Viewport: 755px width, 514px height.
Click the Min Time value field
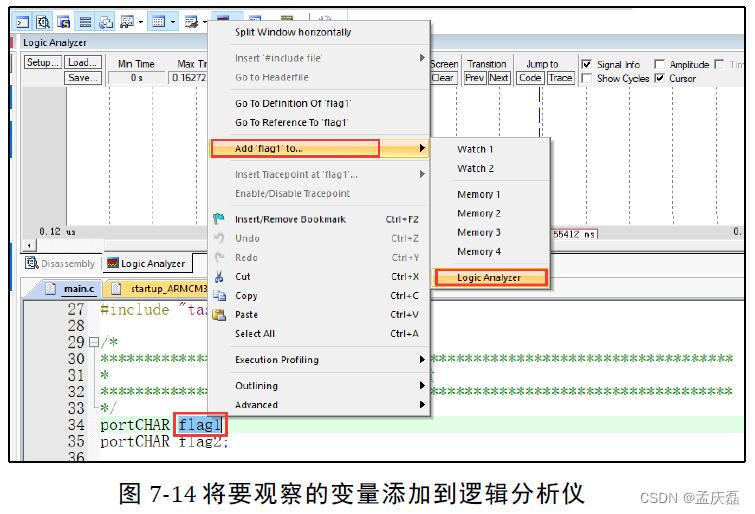point(136,78)
